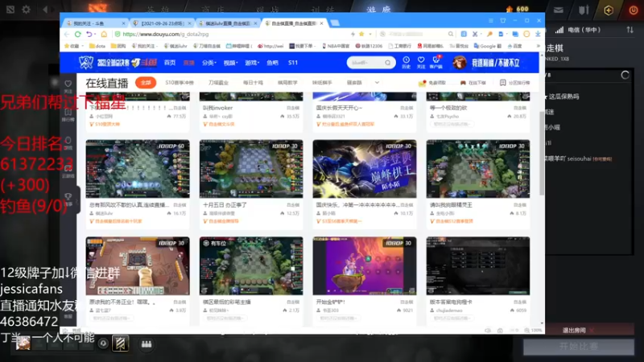Open the browser downloads arrow icon
Image resolution: width=644 pixels, height=362 pixels.
(538, 34)
